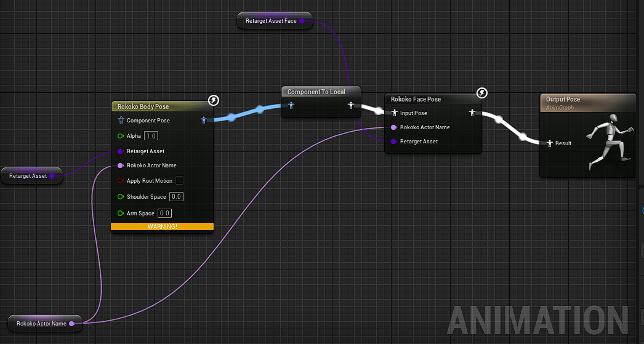Click the Arm Space input pin
Viewport: 644px width, 344px height.
(120, 214)
